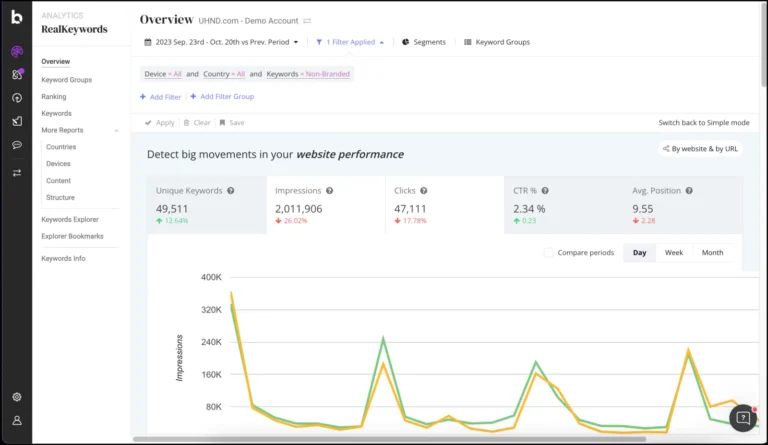Select the Clicks metric card

[445, 205]
